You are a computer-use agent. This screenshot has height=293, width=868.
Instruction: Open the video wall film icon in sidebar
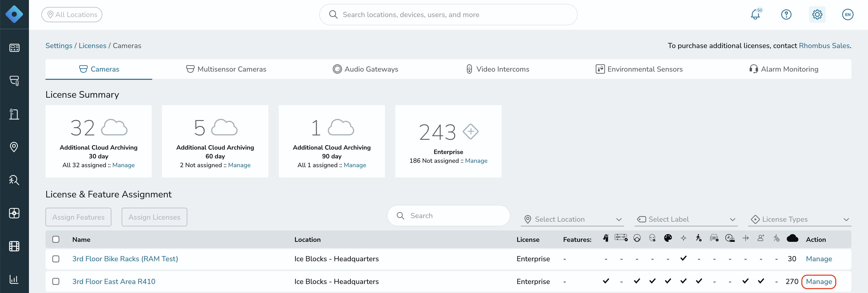tap(14, 246)
